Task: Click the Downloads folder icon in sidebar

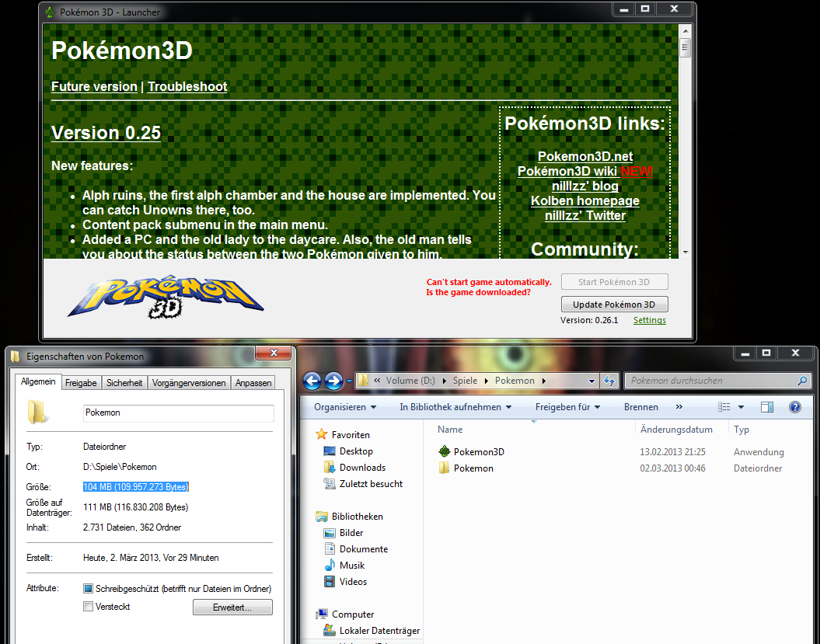Action: coord(330,468)
